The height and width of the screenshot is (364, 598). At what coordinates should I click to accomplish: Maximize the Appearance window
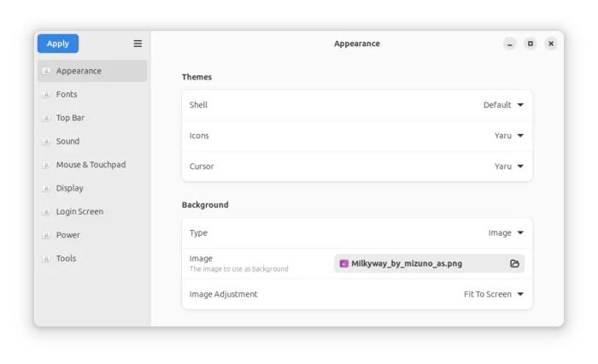(531, 44)
